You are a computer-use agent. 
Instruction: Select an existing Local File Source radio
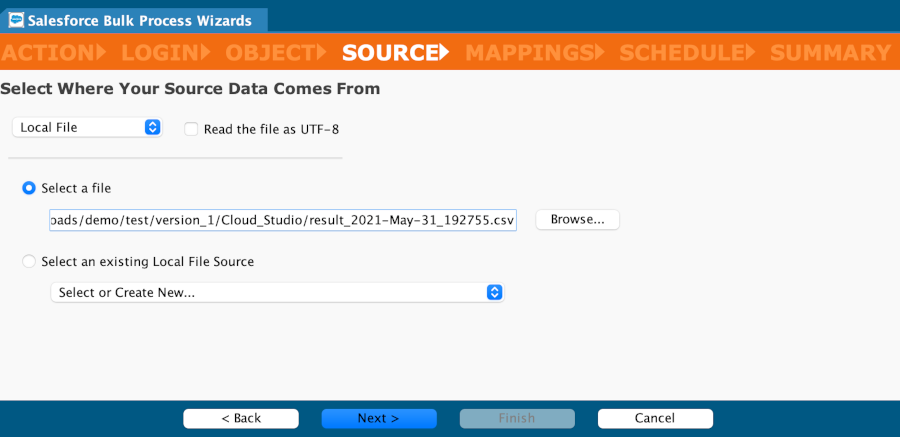(x=29, y=261)
